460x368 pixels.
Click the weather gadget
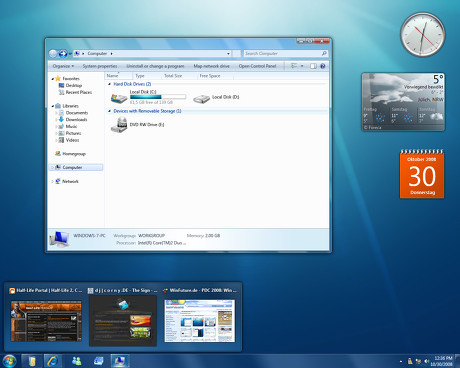click(403, 102)
